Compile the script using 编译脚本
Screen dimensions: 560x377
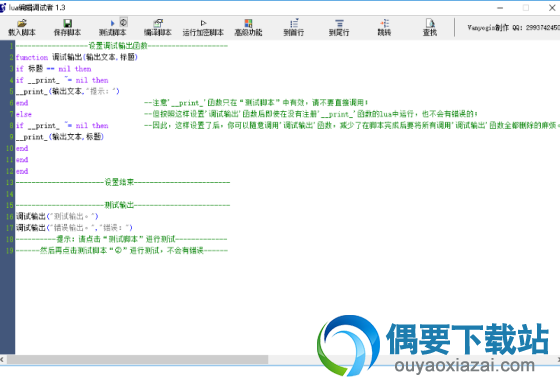pyautogui.click(x=158, y=27)
